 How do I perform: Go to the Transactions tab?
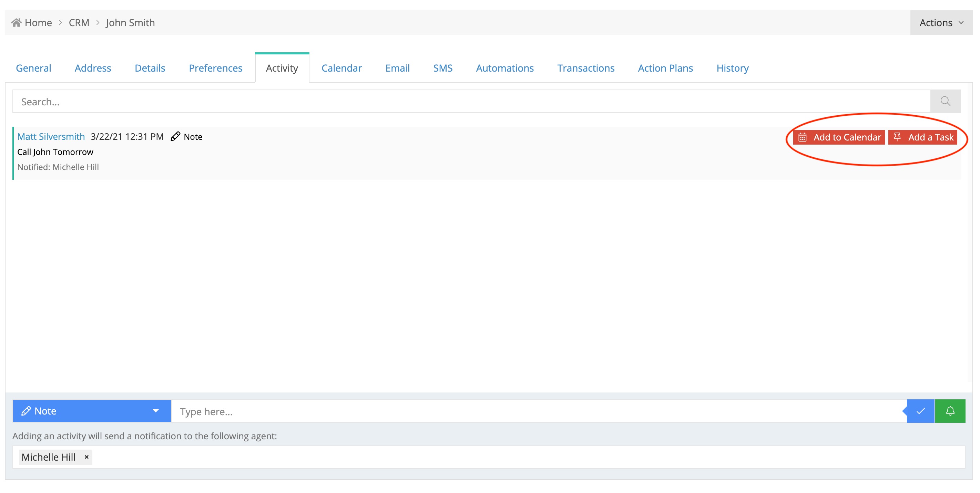point(585,68)
